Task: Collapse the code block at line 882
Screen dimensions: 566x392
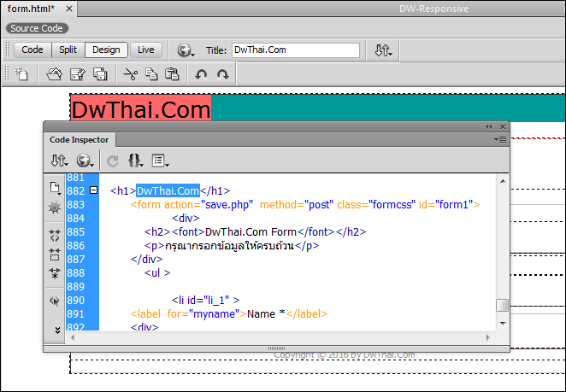Action: click(x=93, y=190)
